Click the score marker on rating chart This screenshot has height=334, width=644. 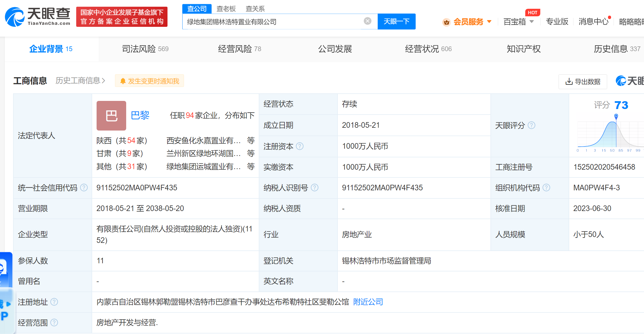[x=616, y=116]
